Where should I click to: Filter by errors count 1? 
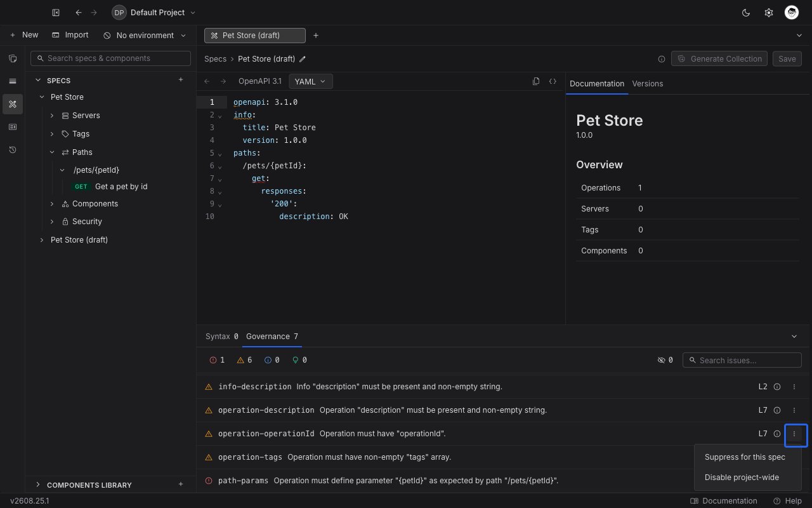point(217,360)
